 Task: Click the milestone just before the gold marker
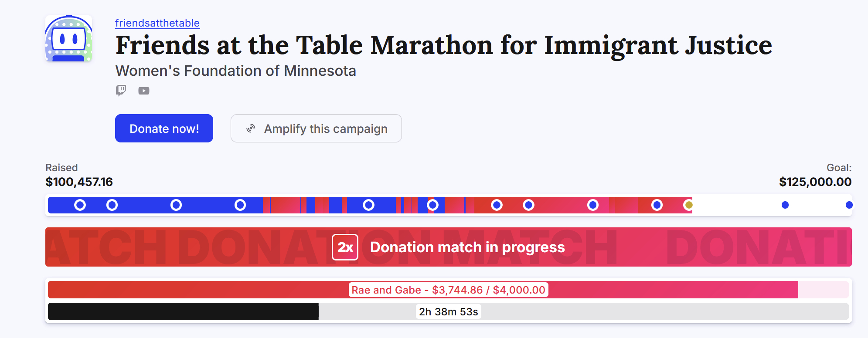657,205
